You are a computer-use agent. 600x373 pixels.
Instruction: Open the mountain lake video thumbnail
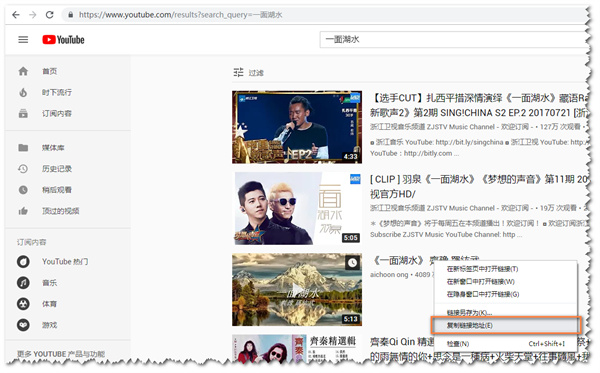point(297,290)
